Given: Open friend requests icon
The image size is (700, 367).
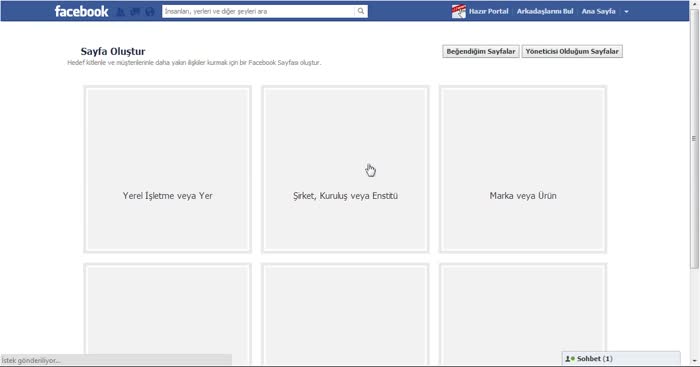Looking at the screenshot, I should click(121, 12).
